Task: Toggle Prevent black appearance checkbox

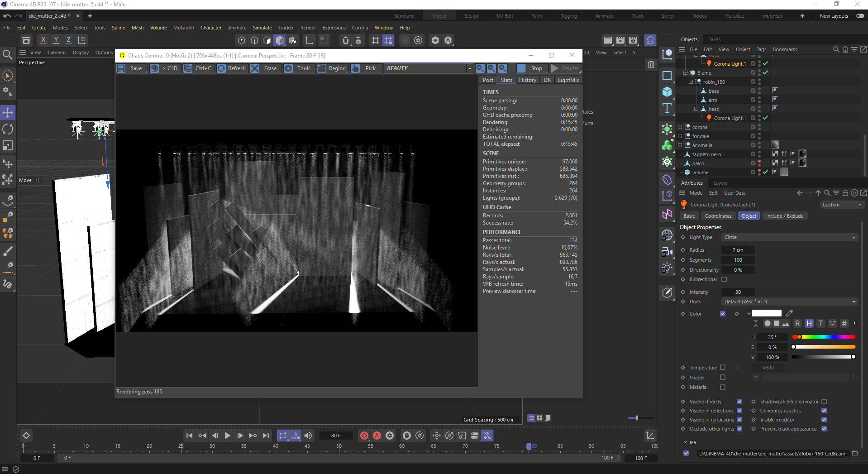Action: tap(824, 429)
